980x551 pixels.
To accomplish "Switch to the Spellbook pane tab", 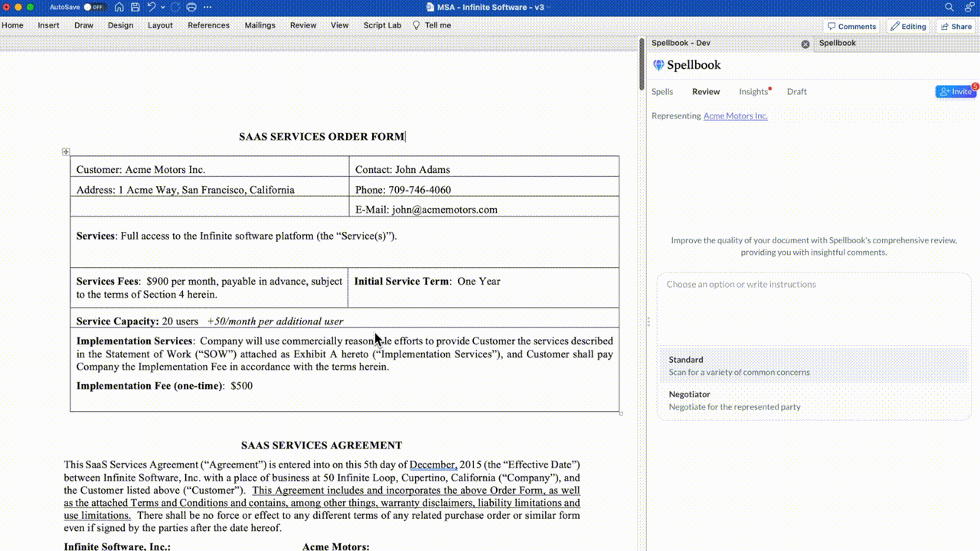I will tap(838, 43).
